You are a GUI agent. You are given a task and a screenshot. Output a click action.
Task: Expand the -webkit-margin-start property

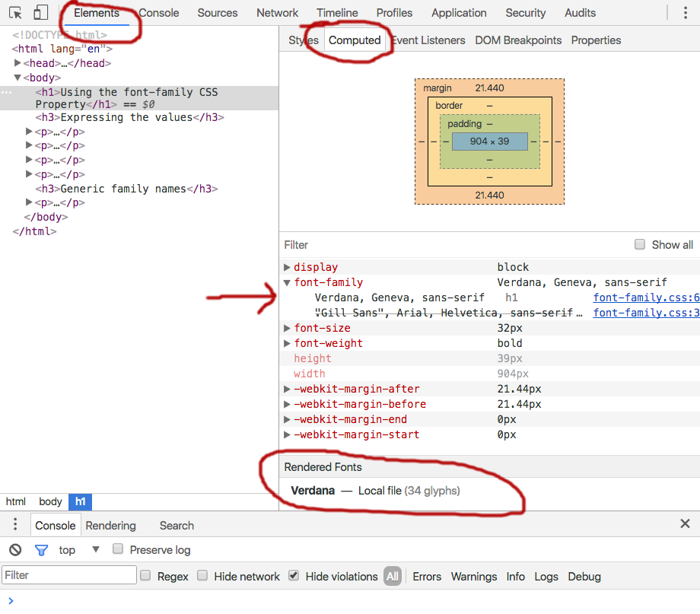click(x=287, y=434)
